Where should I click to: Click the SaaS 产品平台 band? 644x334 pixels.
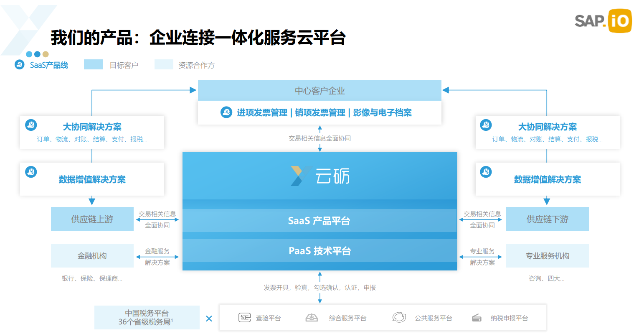point(320,221)
